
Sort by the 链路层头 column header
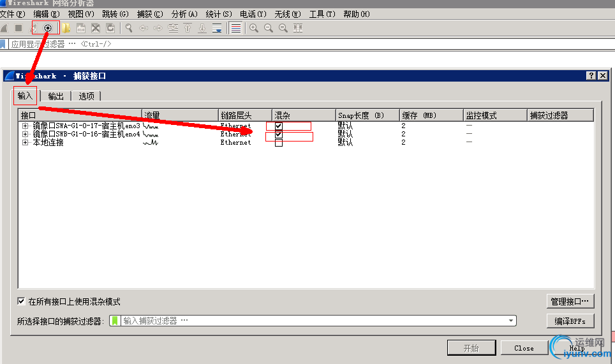click(245, 115)
